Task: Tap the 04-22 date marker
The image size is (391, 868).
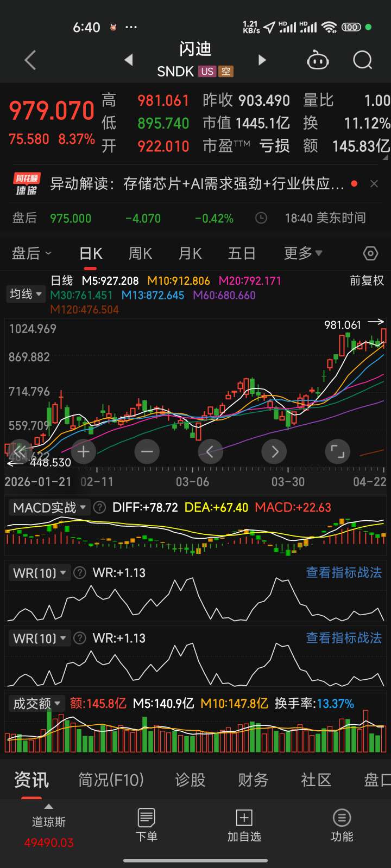Action: tap(369, 482)
